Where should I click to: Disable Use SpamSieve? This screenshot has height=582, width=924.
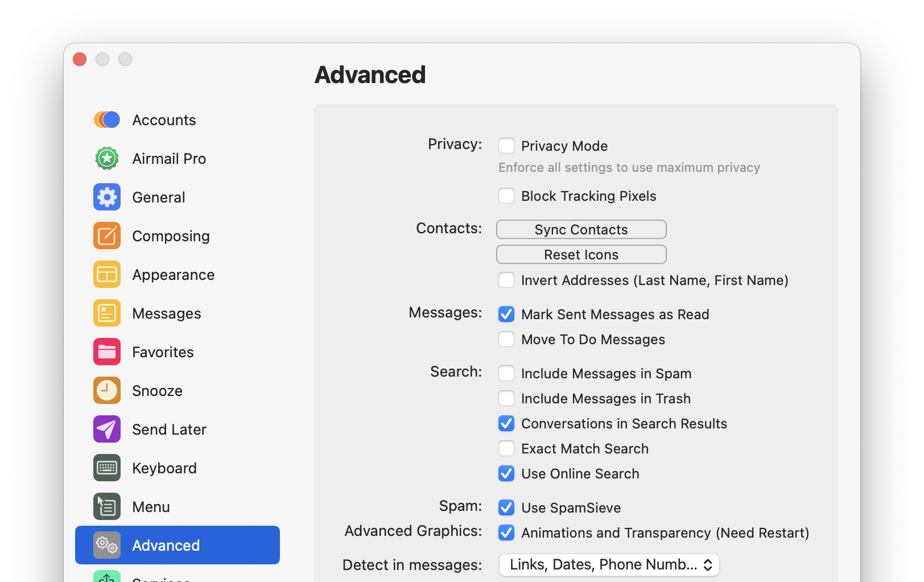click(506, 507)
